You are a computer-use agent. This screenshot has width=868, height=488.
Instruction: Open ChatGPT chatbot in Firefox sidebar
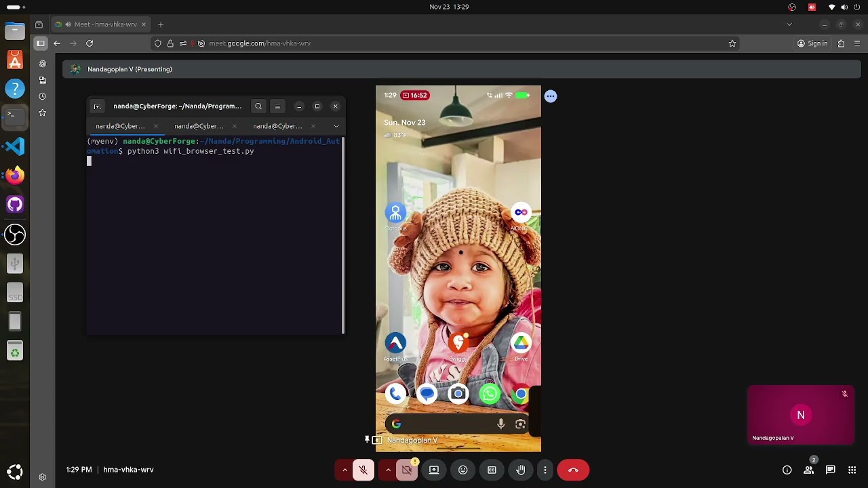pos(42,64)
